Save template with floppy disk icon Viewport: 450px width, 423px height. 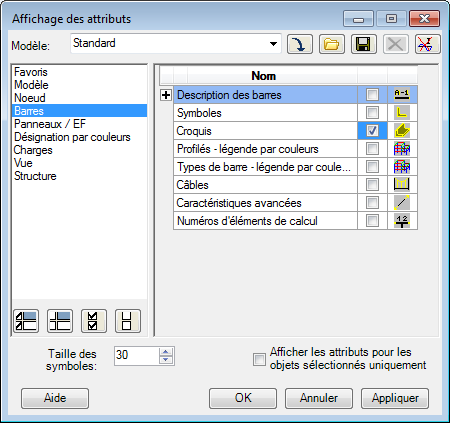pyautogui.click(x=363, y=44)
